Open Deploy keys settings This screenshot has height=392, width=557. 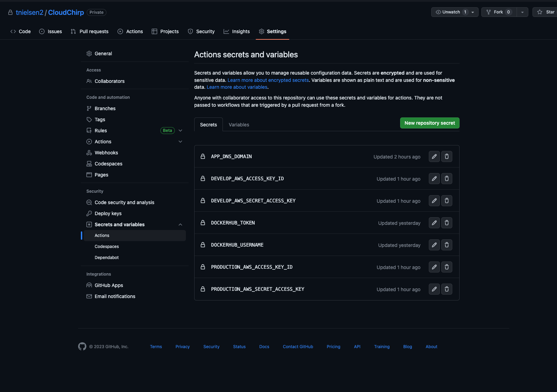click(x=135, y=213)
